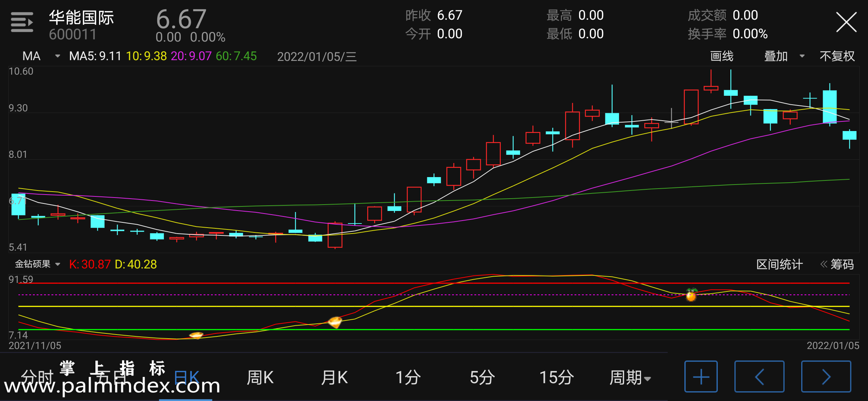868x401 pixels.
Task: Click the 5.41 price axis label
Action: click(18, 247)
